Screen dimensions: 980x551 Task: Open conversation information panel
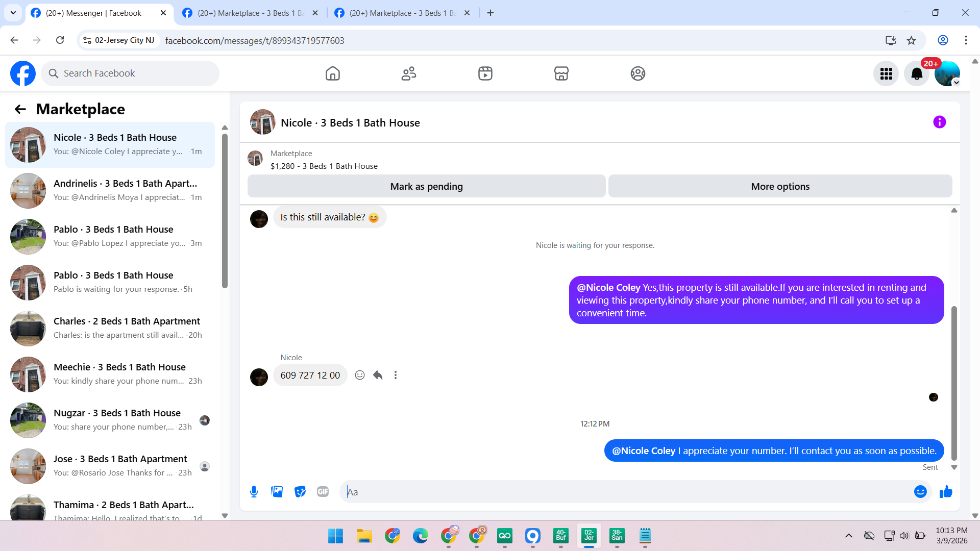[x=939, y=122]
